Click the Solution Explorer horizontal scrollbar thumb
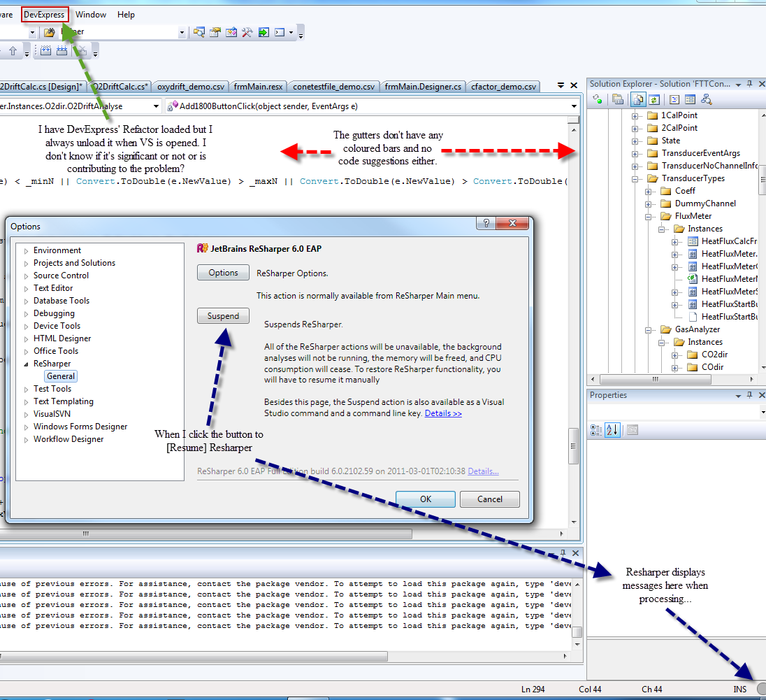The width and height of the screenshot is (766, 700). 654,379
